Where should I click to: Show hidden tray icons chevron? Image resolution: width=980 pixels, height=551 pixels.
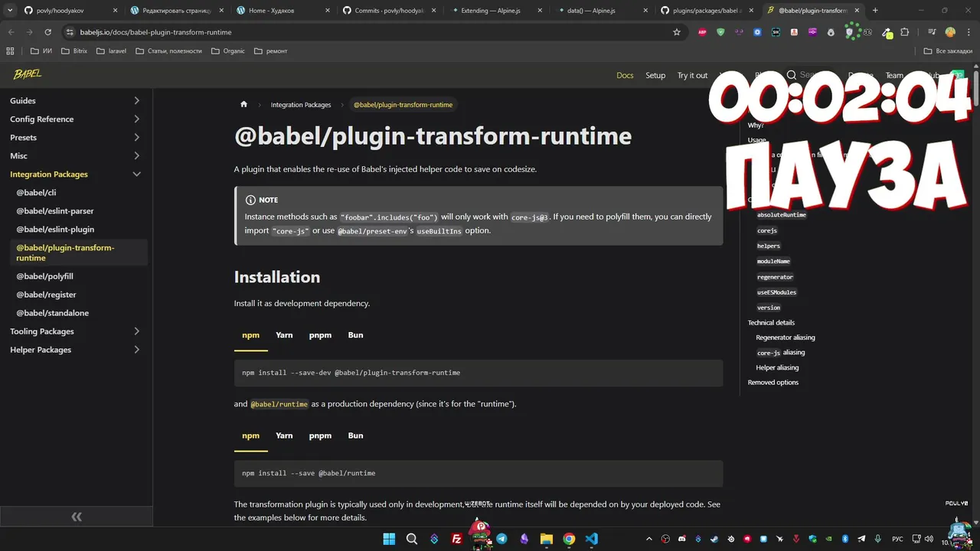649,539
